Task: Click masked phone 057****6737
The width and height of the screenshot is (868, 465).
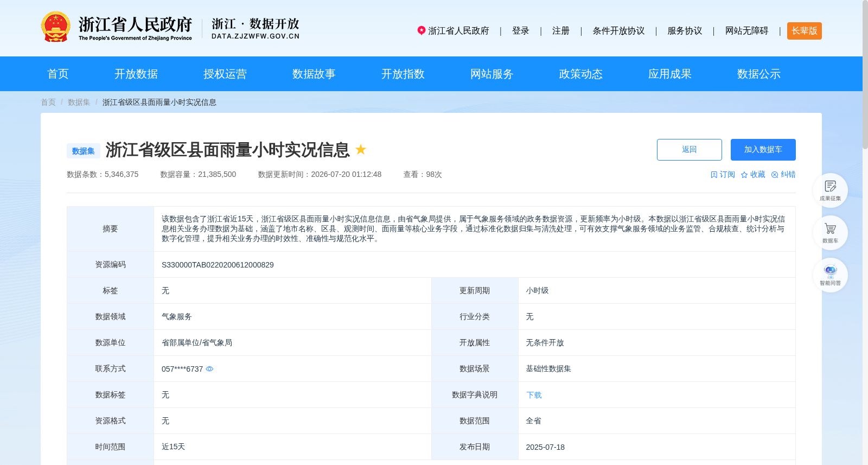Action: click(x=182, y=369)
